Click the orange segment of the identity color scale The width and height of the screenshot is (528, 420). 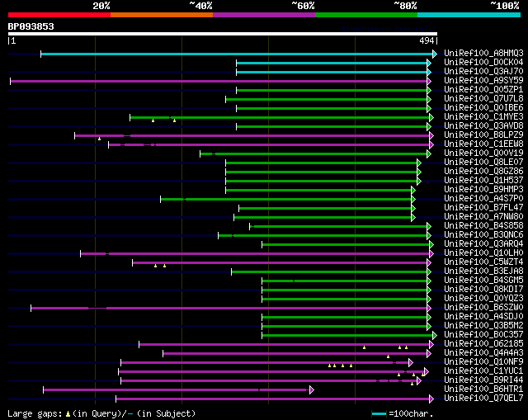tap(162, 15)
